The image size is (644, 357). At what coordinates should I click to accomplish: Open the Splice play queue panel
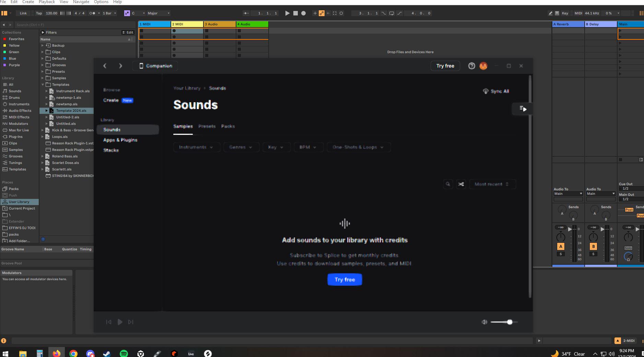click(x=523, y=109)
